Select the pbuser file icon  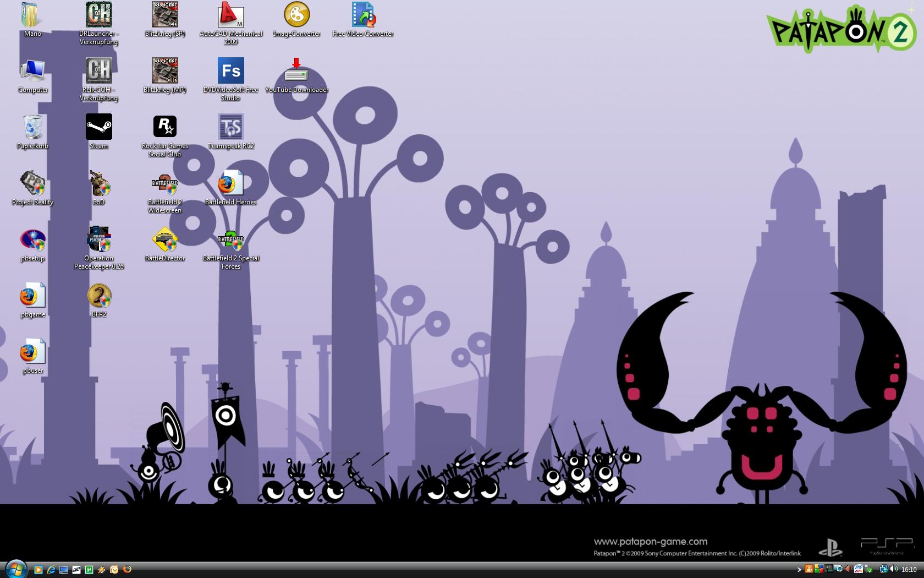point(32,357)
